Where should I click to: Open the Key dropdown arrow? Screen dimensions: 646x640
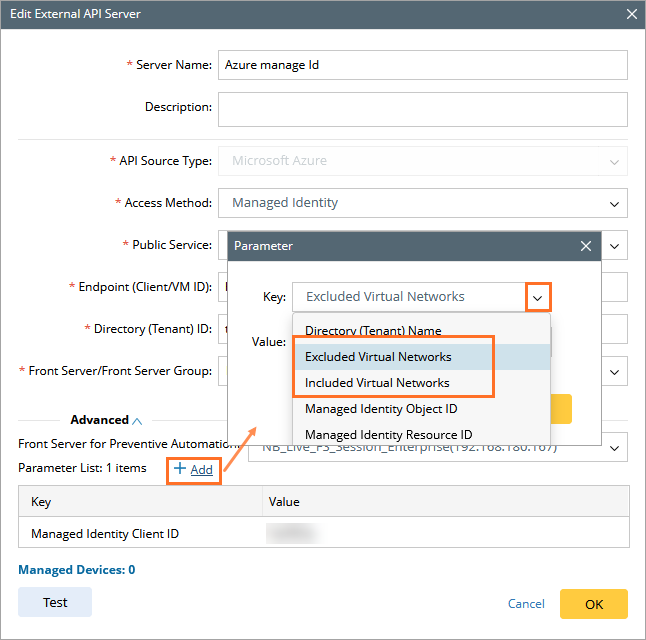[538, 297]
